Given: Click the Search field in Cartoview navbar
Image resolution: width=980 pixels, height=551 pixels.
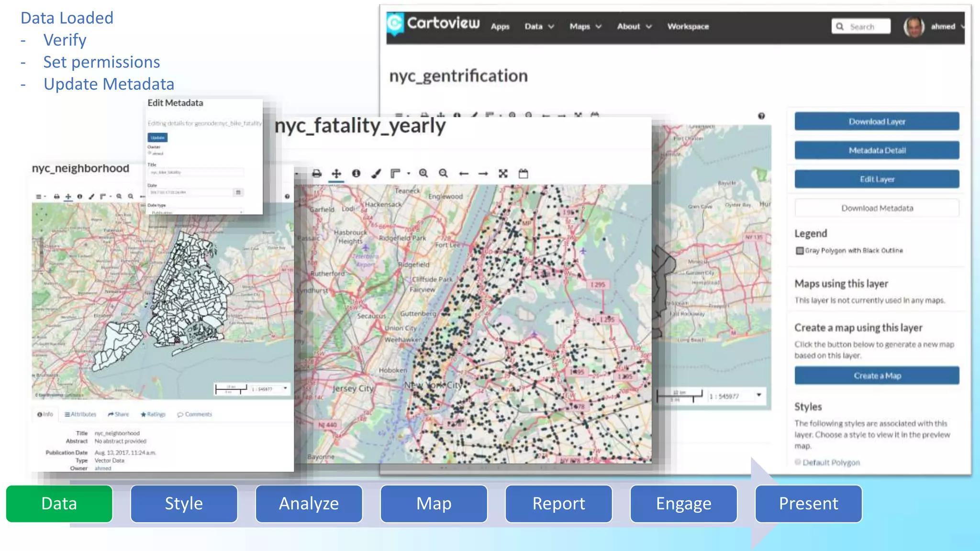Looking at the screenshot, I should (x=861, y=27).
